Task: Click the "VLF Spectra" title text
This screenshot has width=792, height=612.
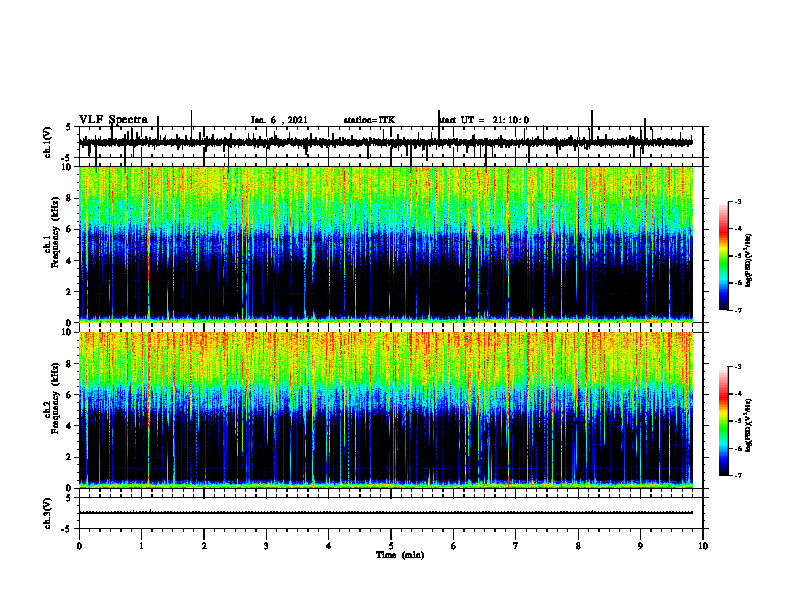Action: point(113,120)
